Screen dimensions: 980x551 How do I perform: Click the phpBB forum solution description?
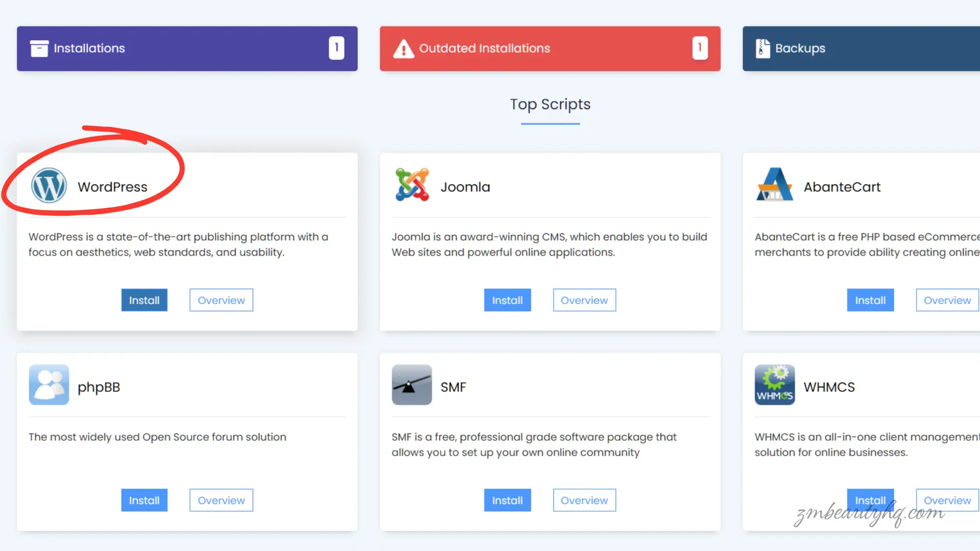[157, 437]
